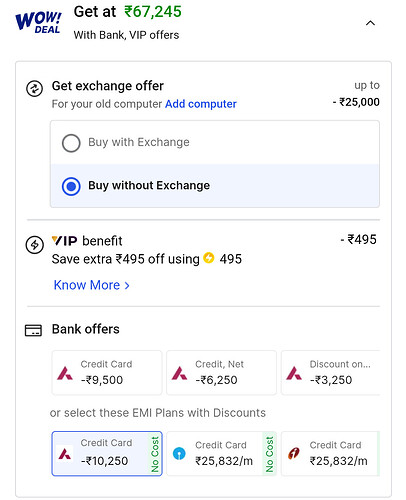Viewport: 406px width, 500px height.
Task: Click the WOW! DEAL logo badge
Action: [38, 23]
